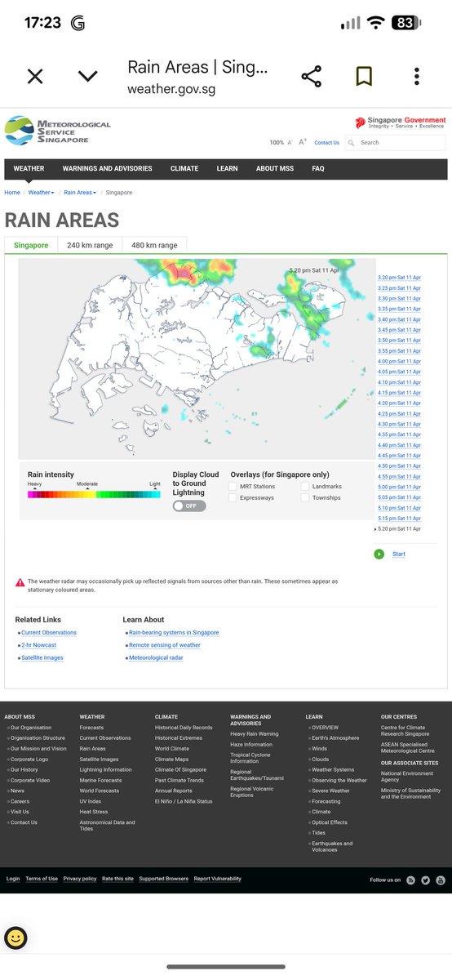Image resolution: width=452 pixels, height=980 pixels.
Task: Click the green Start play icon
Action: click(379, 554)
